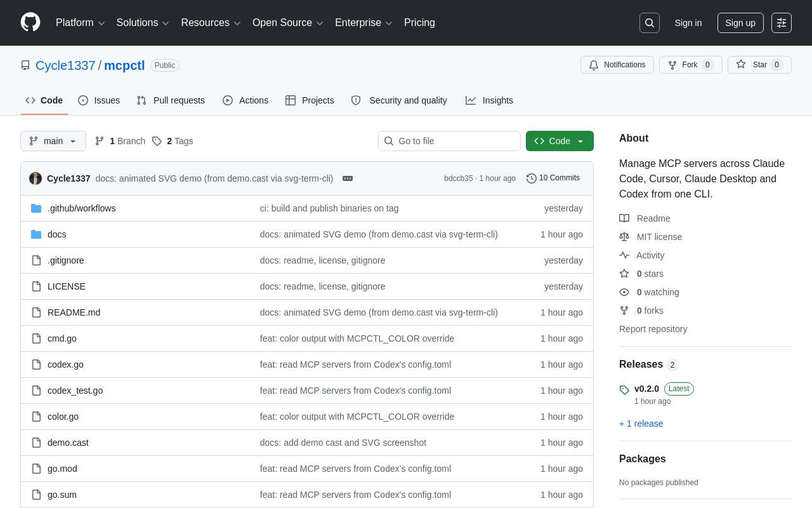Expand the commit message ellipsis button
812x508 pixels.
click(x=348, y=178)
